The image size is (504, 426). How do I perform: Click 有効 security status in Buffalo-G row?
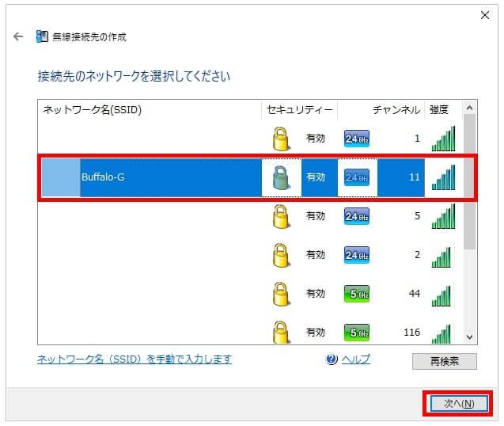[316, 177]
